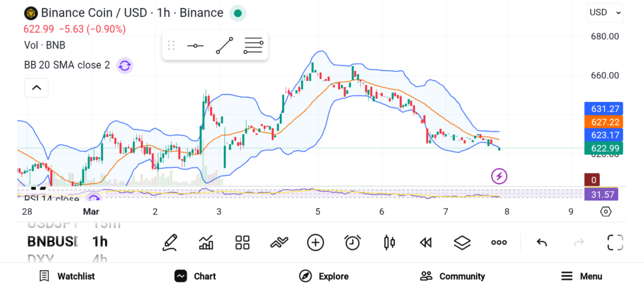This screenshot has height=290, width=644.
Task: Create an alert with the clock icon
Action: coord(352,242)
